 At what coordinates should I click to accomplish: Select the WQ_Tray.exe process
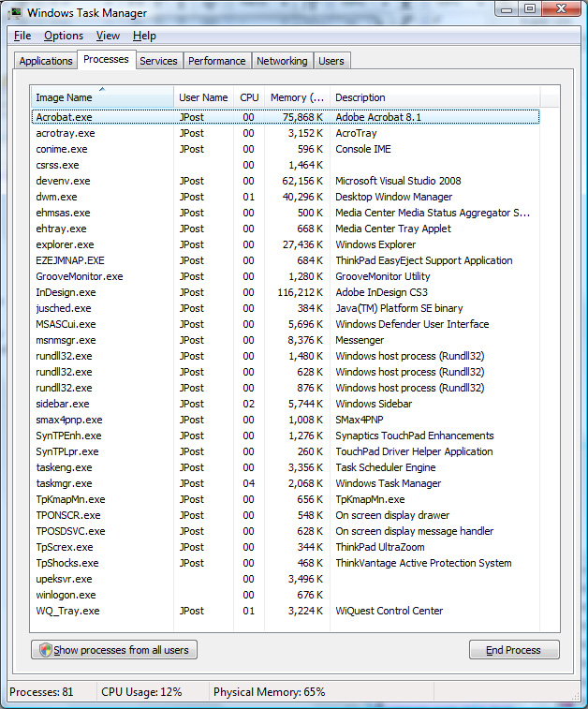286,611
